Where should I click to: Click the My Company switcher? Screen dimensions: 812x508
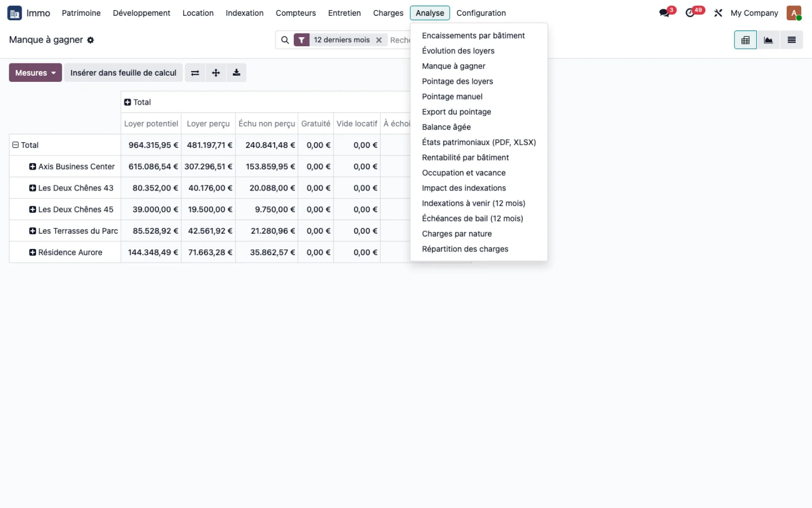tap(754, 13)
